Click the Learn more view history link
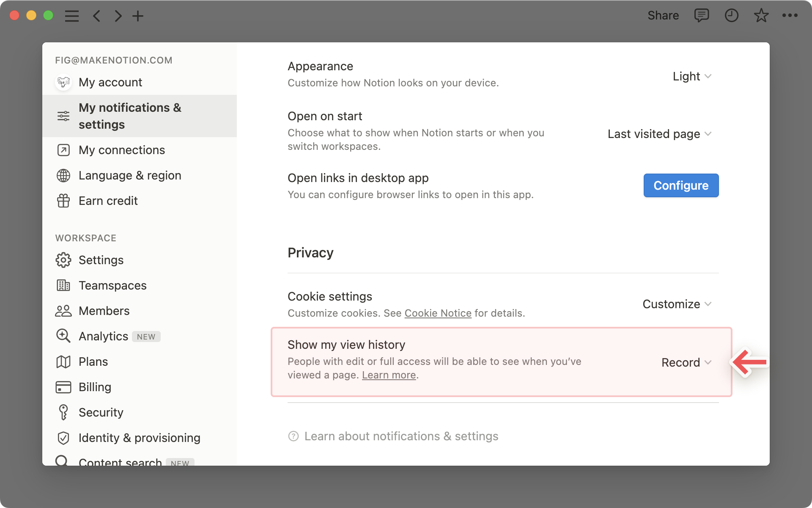812x508 pixels. (389, 375)
